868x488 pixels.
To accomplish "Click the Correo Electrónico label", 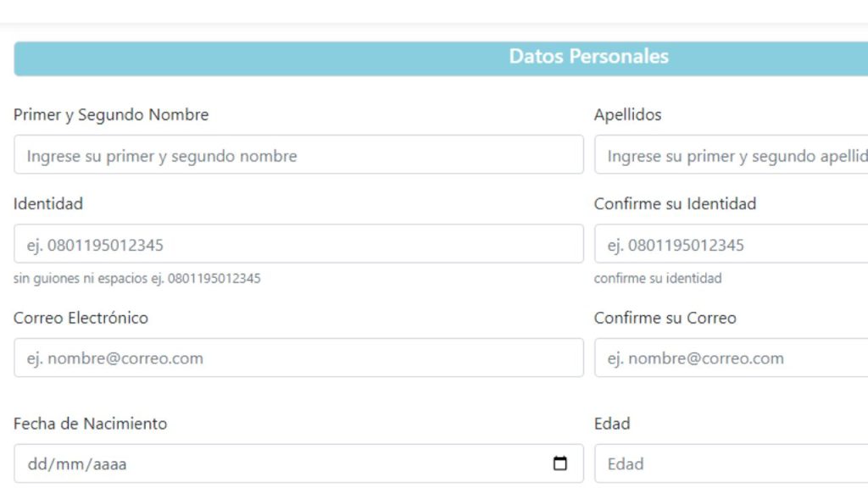I will tap(81, 318).
